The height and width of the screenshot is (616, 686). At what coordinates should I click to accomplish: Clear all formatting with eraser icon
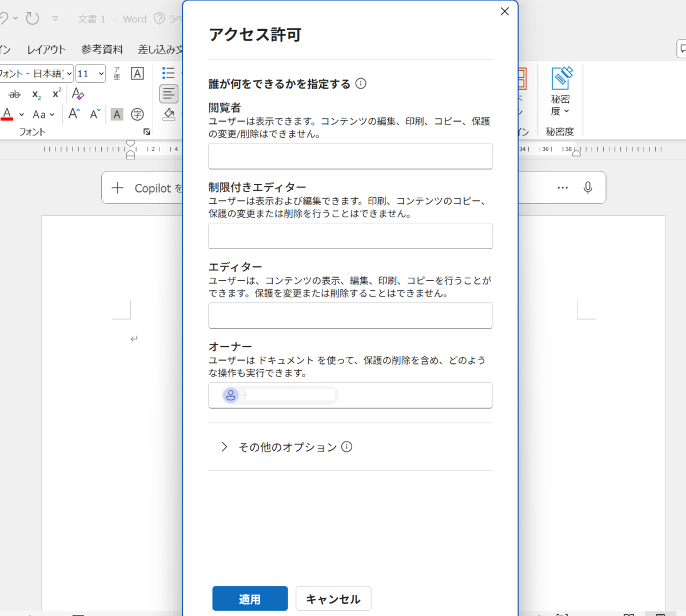point(78,94)
